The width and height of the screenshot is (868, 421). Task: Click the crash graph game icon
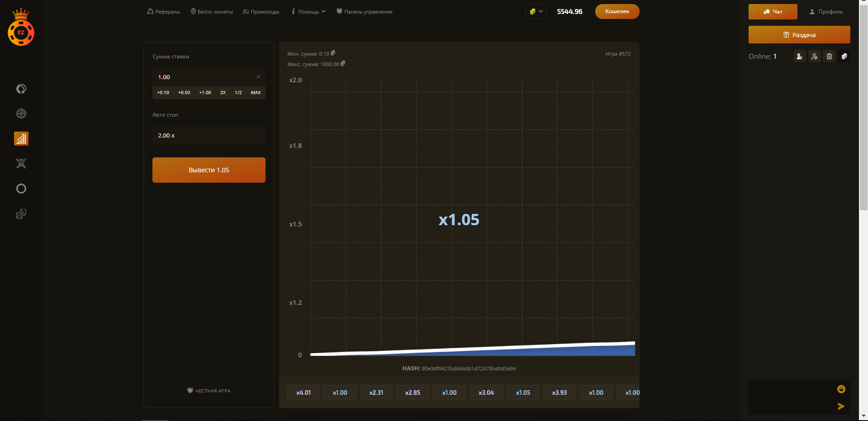pyautogui.click(x=21, y=139)
